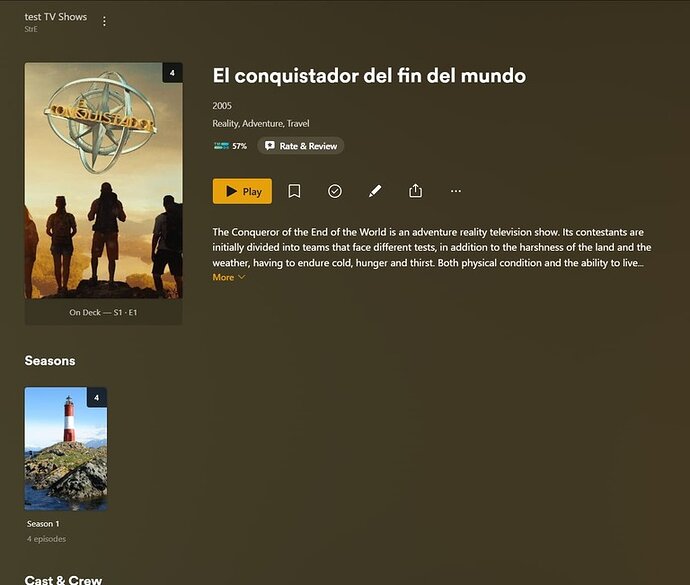Click the play triangle inside Play button
Viewport: 690px width, 585px height.
pos(231,191)
